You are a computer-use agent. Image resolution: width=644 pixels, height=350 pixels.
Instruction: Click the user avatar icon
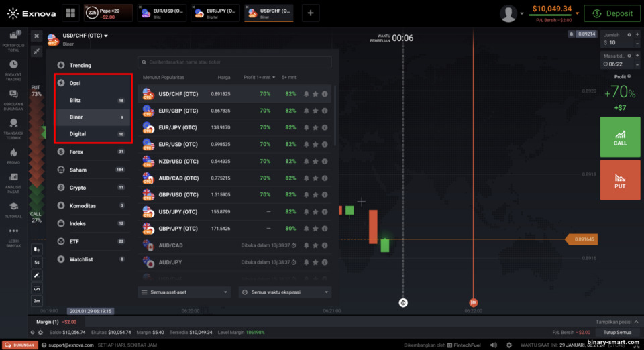point(508,13)
